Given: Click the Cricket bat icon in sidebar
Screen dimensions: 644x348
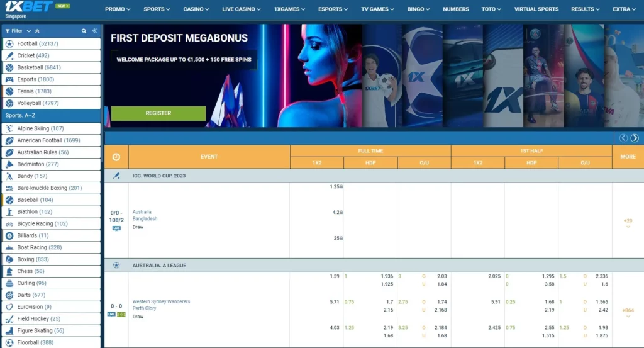Looking at the screenshot, I should click(9, 55).
